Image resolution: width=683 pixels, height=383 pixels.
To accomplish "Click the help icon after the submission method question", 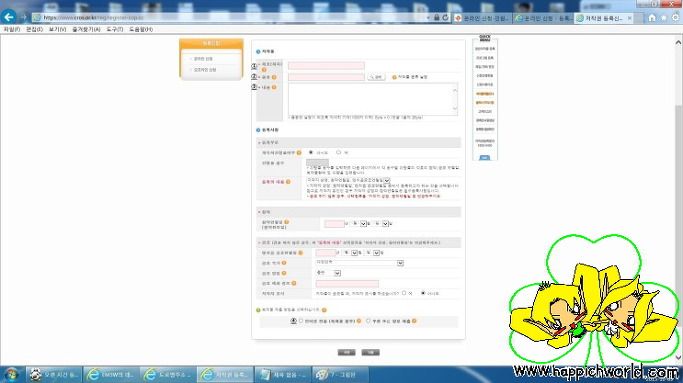I will (x=324, y=310).
